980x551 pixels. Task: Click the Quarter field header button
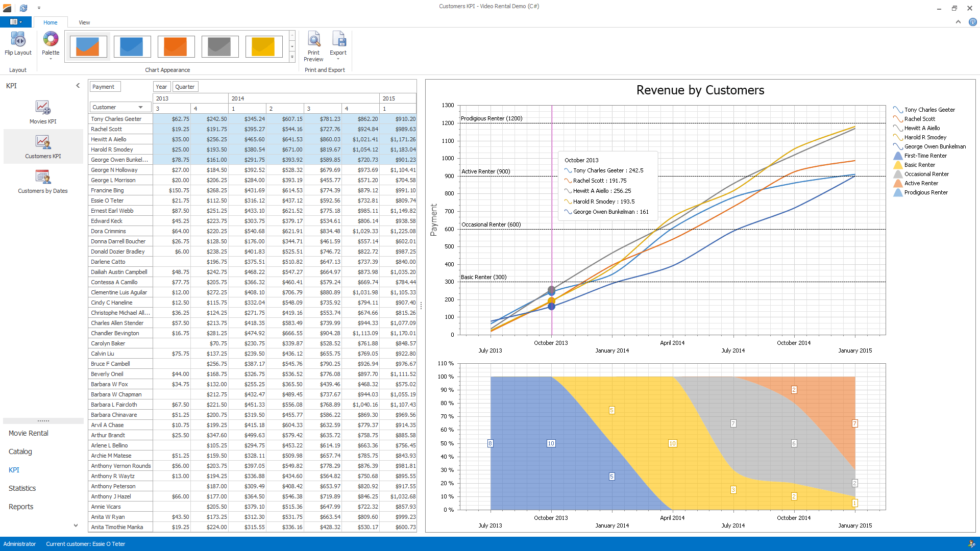[185, 87]
